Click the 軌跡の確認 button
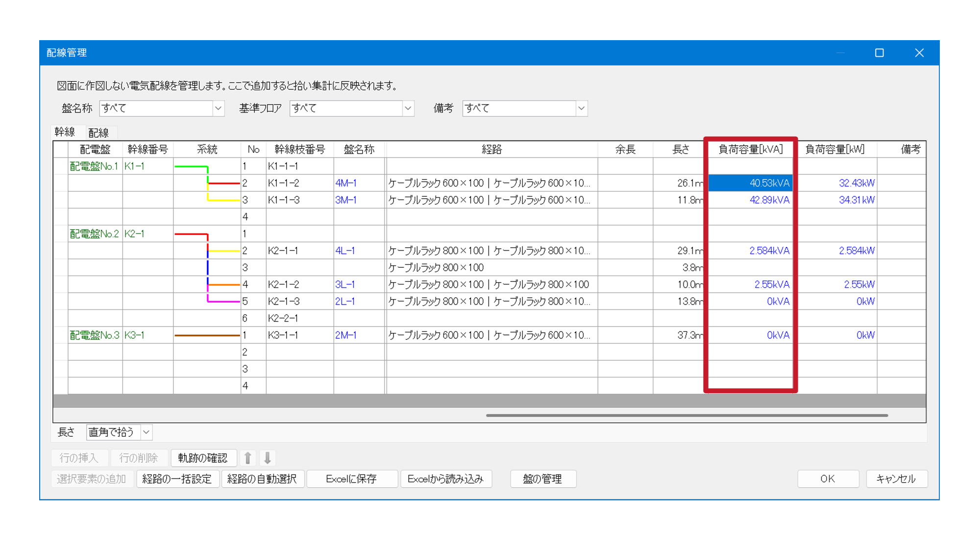The image size is (980, 541). point(203,457)
